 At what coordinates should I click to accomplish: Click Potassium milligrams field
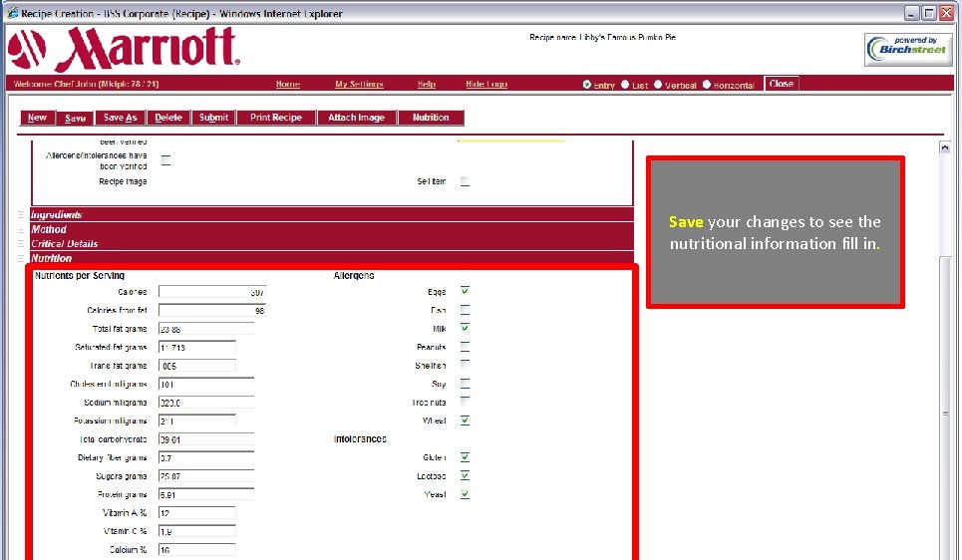(x=197, y=420)
